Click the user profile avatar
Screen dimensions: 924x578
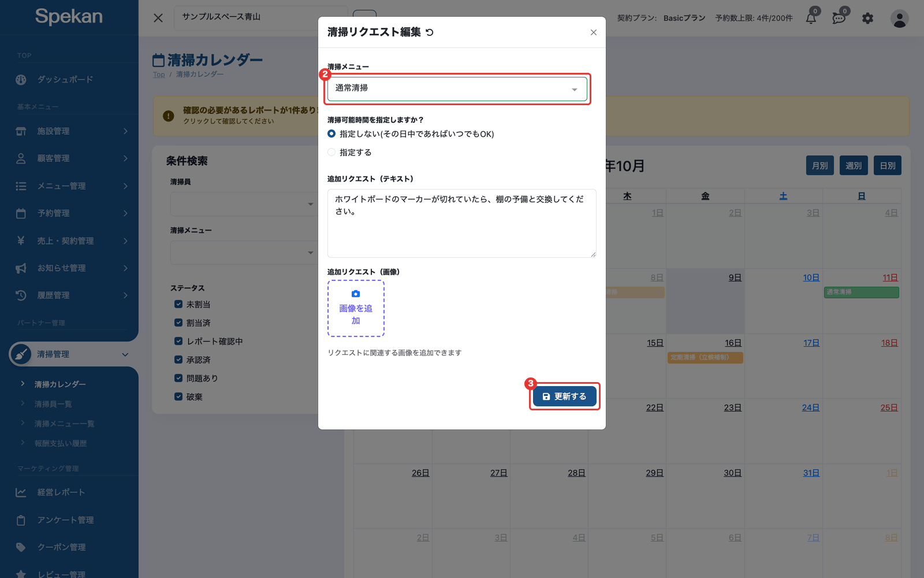[899, 18]
